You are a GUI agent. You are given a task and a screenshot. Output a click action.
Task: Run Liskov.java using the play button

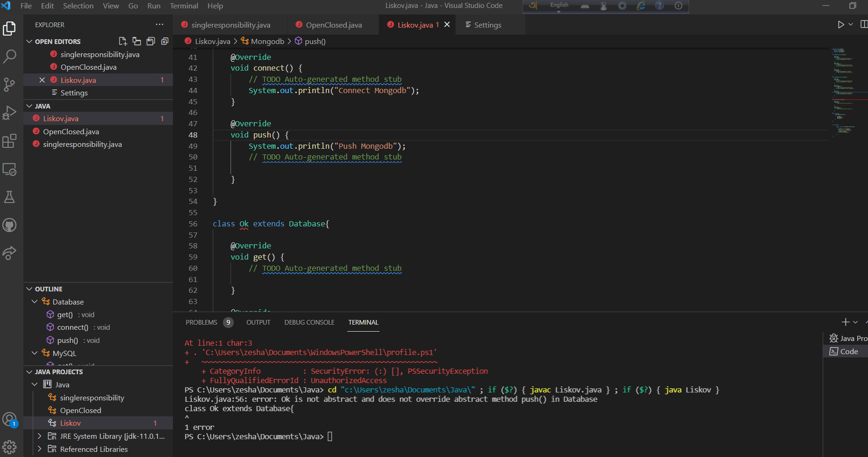pyautogui.click(x=840, y=24)
